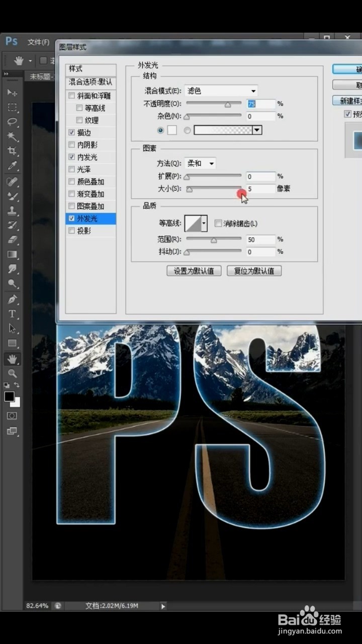
Task: Enable 纹理 checkbox
Action: tap(79, 120)
